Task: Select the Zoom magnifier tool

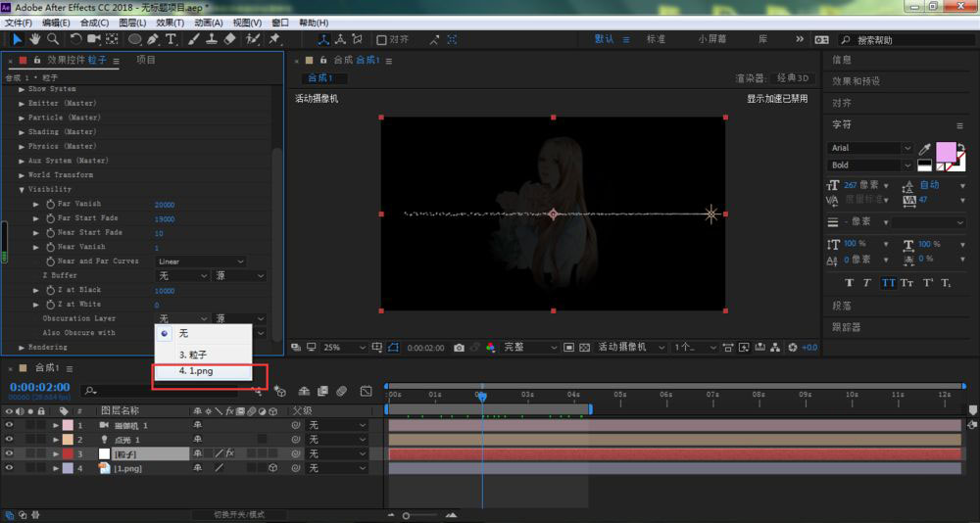Action: [54, 39]
